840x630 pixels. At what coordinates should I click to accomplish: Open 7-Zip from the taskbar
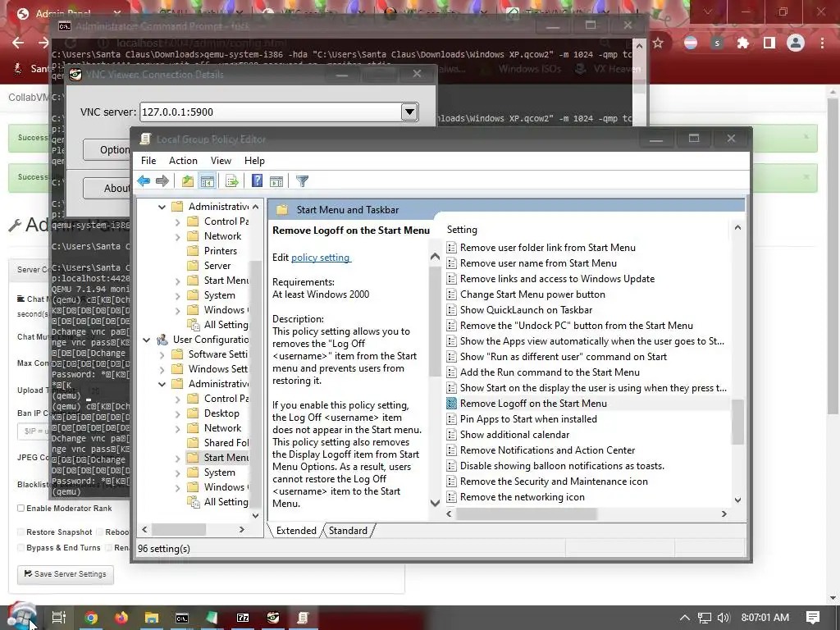[243, 618]
